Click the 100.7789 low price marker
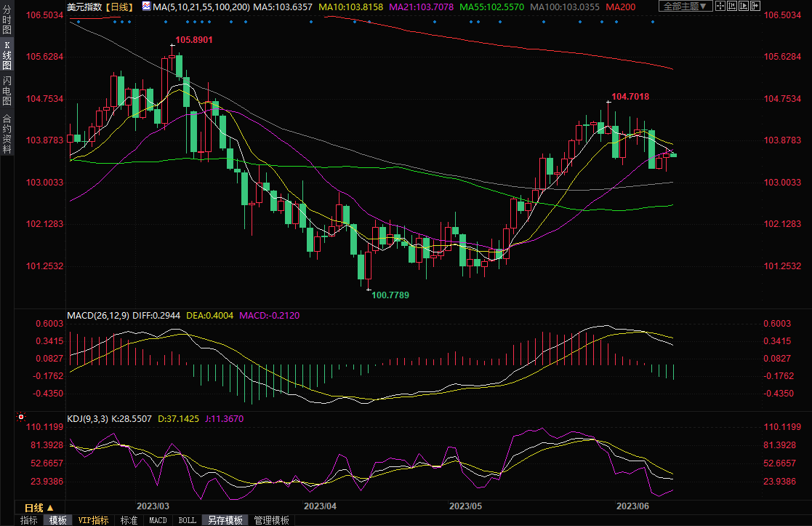Viewport: 812px width, 526px height. [x=390, y=295]
